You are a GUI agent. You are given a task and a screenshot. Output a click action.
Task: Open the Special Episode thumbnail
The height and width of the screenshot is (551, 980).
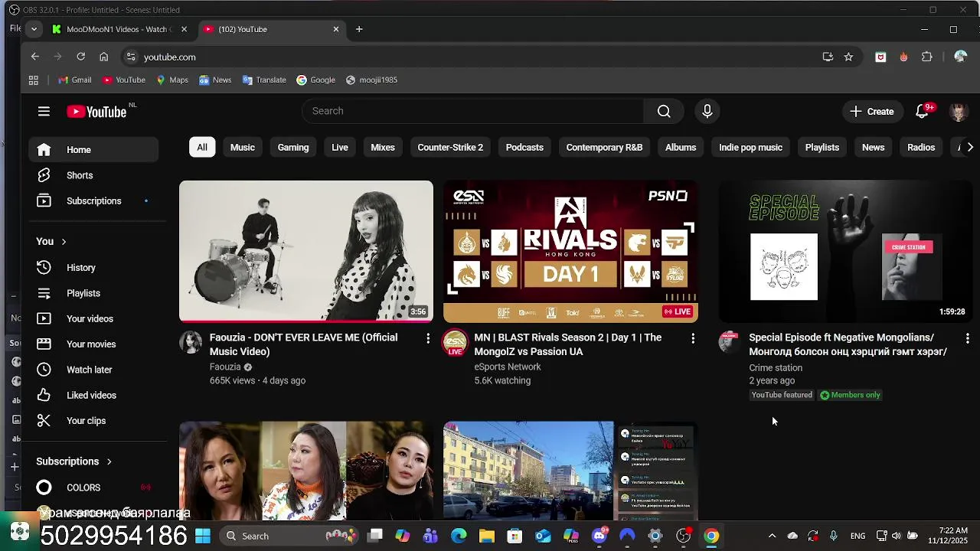845,251
